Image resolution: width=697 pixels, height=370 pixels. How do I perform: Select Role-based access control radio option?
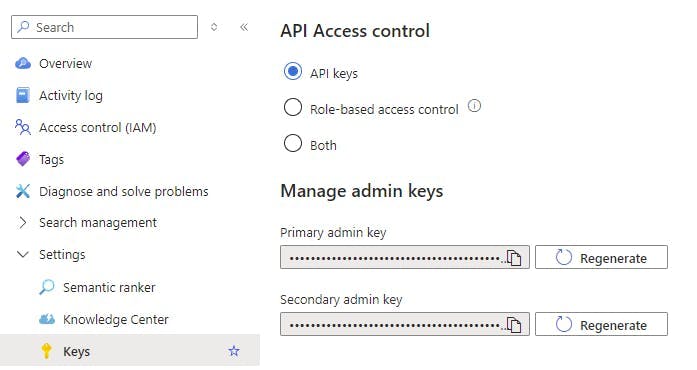click(292, 108)
